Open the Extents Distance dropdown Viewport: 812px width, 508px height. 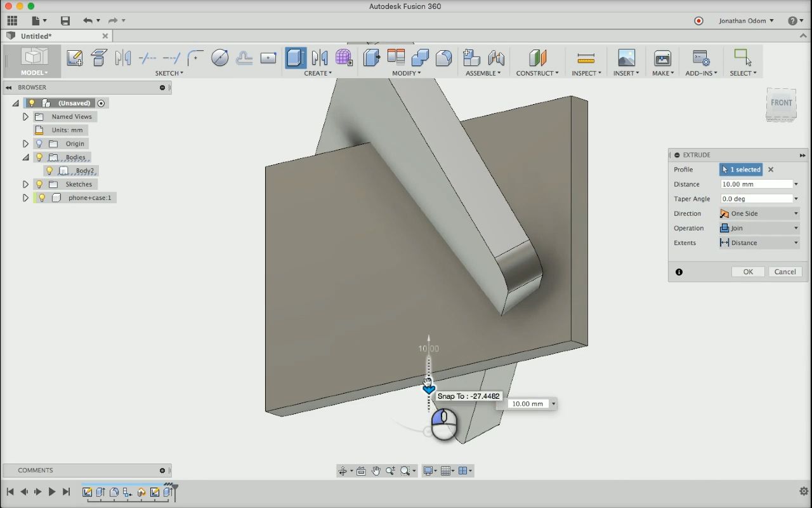(759, 243)
